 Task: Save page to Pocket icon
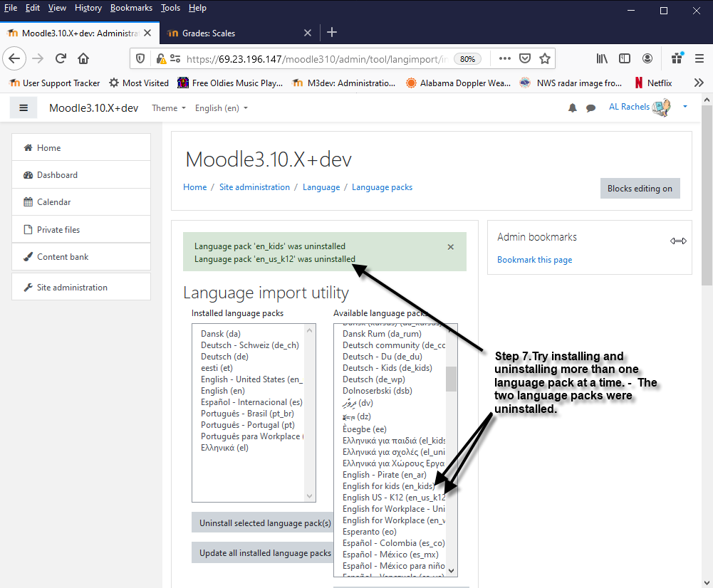click(525, 58)
